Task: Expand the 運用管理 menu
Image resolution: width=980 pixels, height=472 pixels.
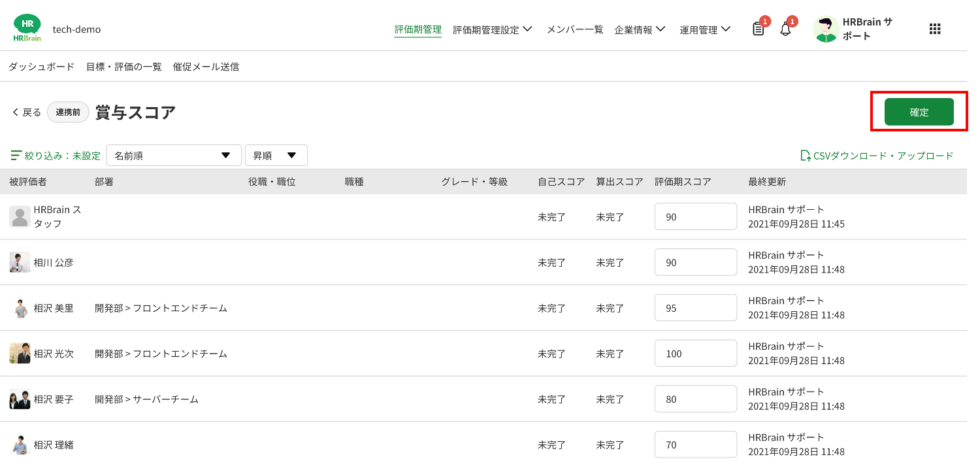Action: [705, 29]
